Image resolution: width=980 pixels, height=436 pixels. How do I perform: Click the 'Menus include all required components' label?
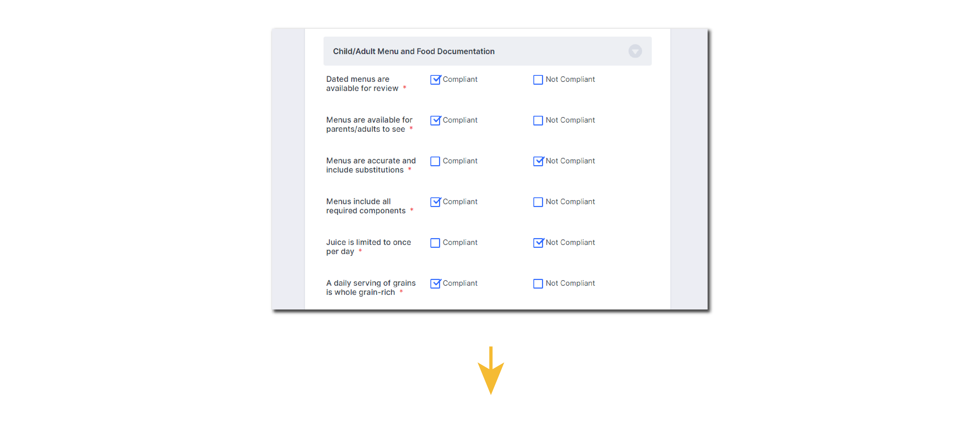click(365, 206)
